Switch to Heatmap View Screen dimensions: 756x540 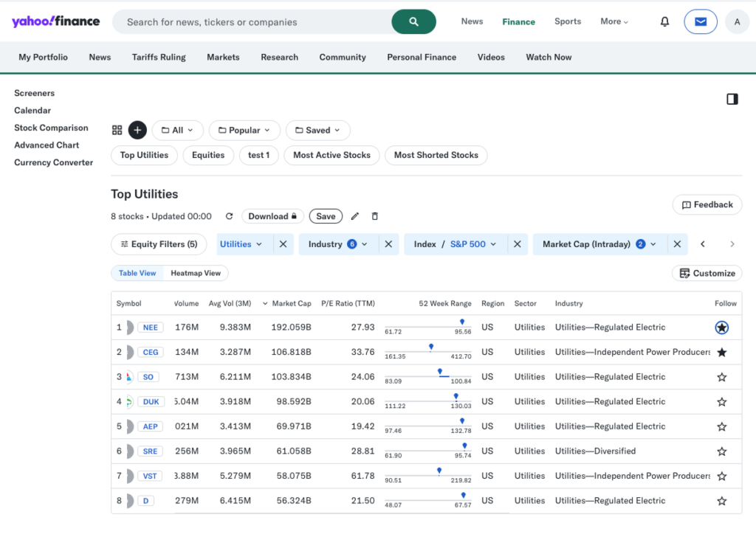(196, 272)
